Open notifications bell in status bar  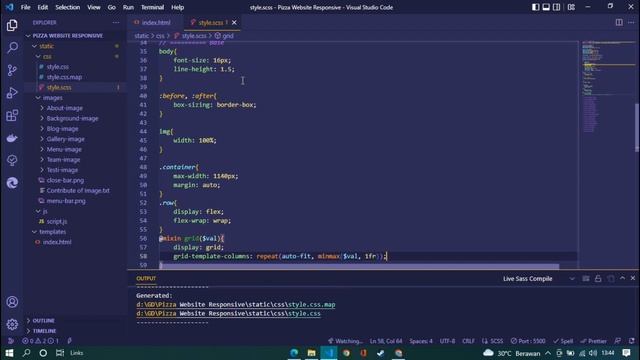(631, 341)
